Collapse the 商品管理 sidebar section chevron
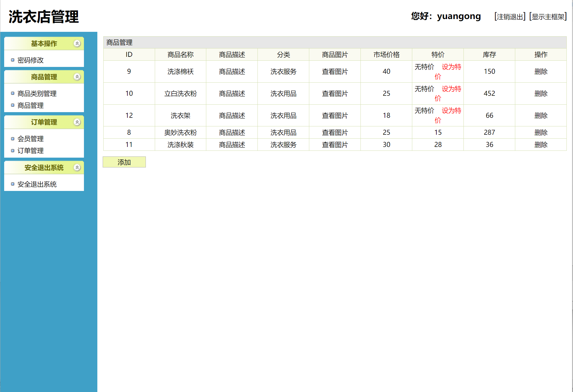The height and width of the screenshot is (392, 573). click(77, 77)
